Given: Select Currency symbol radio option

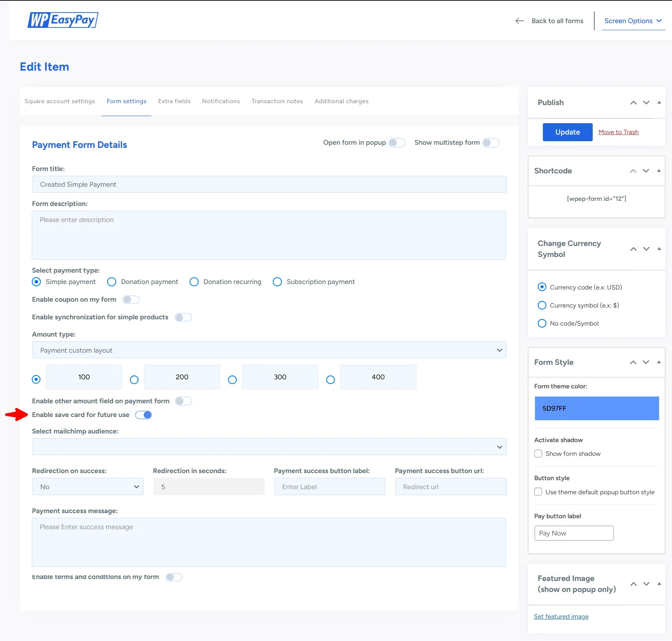Looking at the screenshot, I should click(x=542, y=305).
